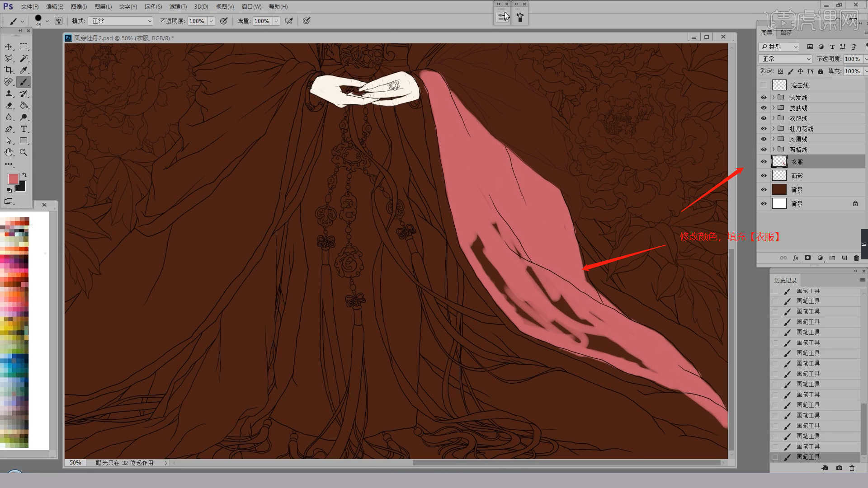
Task: Select the Hand tool
Action: [x=9, y=152]
